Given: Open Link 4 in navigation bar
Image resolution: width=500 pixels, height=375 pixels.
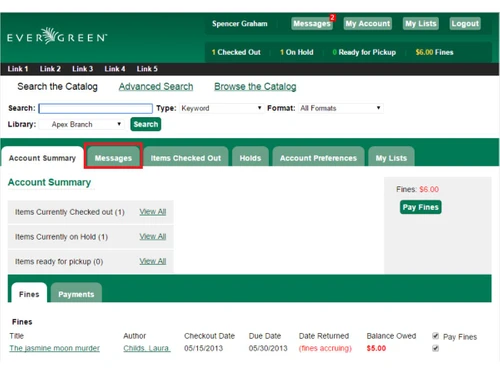Looking at the screenshot, I should pyautogui.click(x=115, y=69).
